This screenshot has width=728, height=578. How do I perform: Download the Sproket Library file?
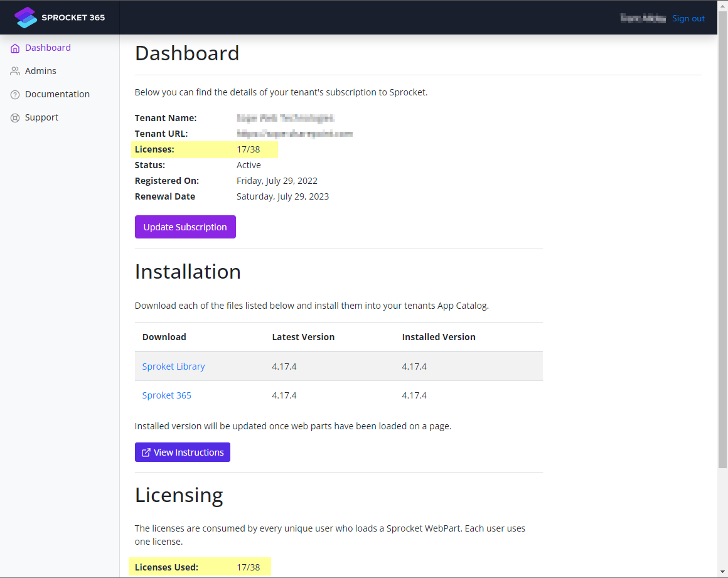(x=173, y=367)
